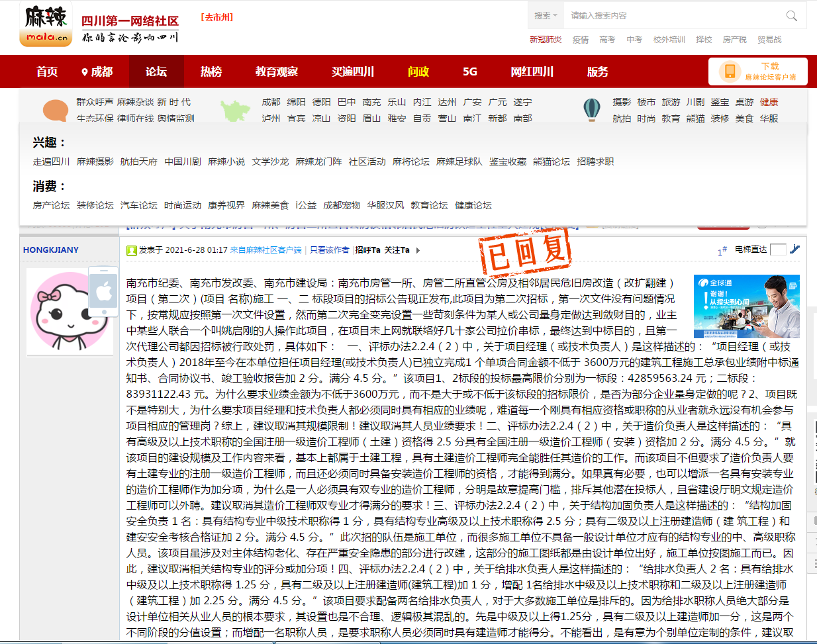Open the 搜索 type dropdown
This screenshot has width=817, height=644.
point(546,16)
